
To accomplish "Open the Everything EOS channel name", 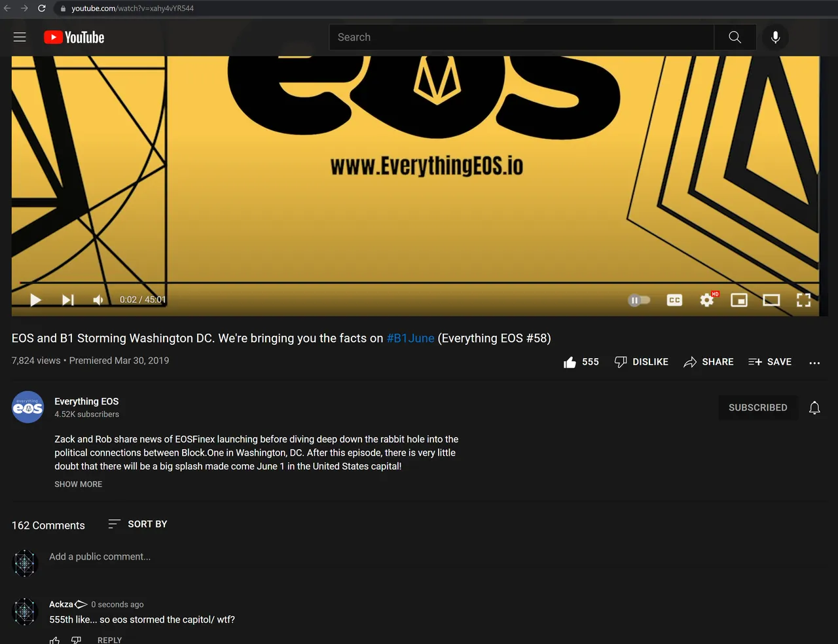I will click(86, 401).
